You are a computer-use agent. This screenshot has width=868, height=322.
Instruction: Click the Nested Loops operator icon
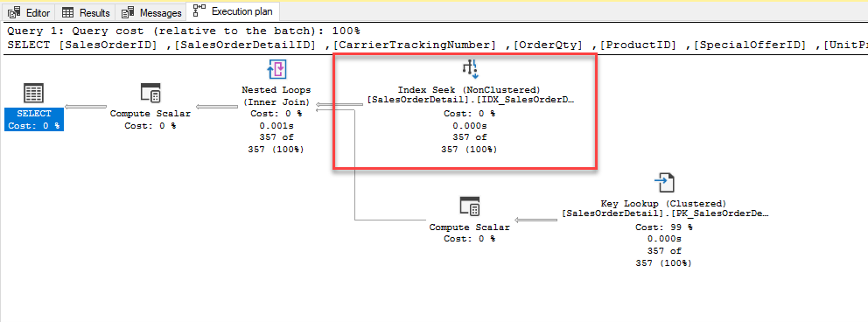tap(276, 69)
